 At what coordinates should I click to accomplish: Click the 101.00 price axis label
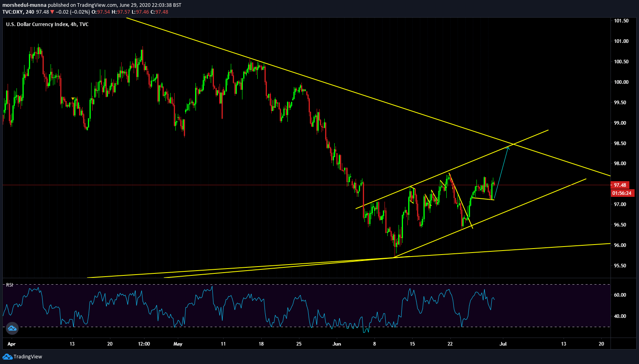click(x=621, y=41)
